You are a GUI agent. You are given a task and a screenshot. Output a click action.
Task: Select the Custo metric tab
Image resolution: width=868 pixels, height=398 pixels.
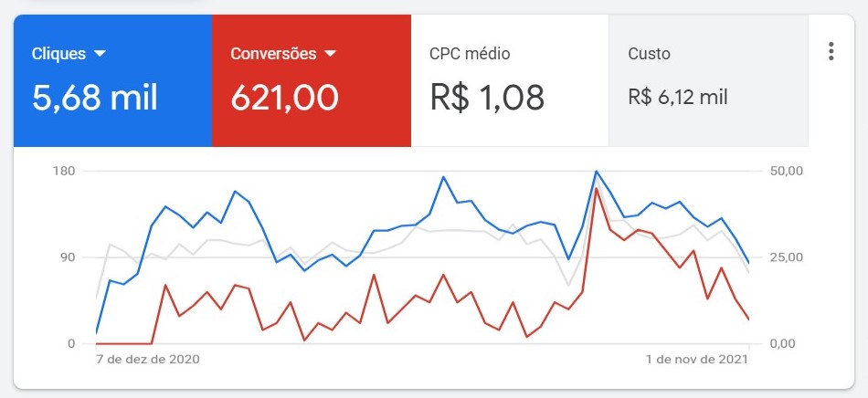click(709, 80)
